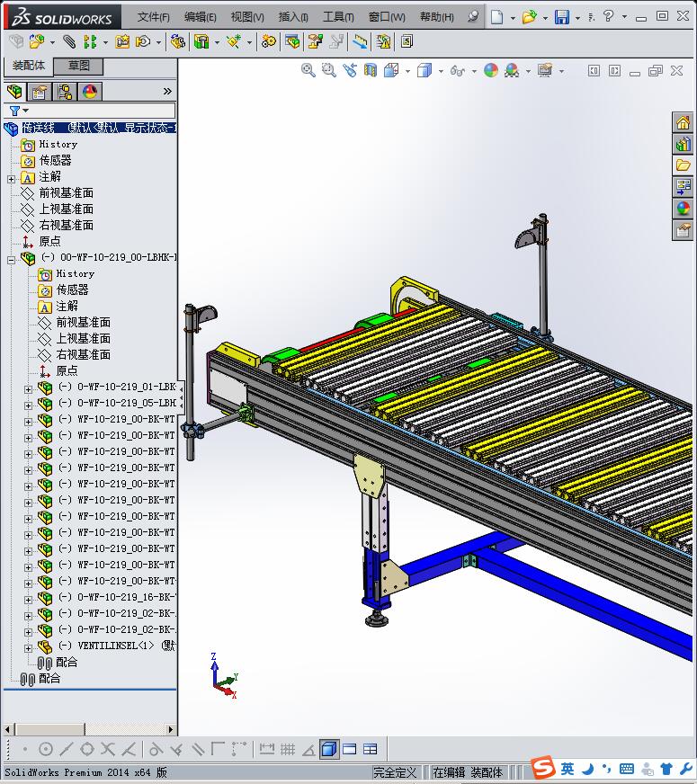Viewport: 697px width, 784px height.
Task: Collapse the 00-WF-10-219_00-LBHK subassembly node
Action: [x=12, y=260]
